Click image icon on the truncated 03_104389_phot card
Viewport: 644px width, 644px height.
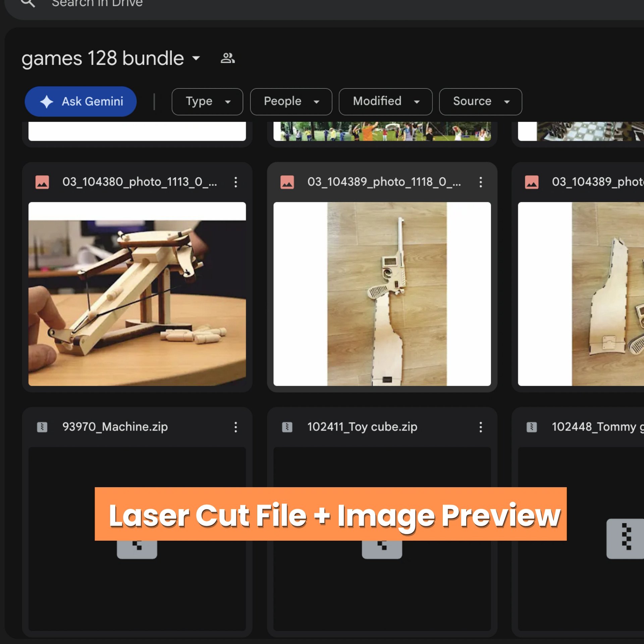coord(532,182)
